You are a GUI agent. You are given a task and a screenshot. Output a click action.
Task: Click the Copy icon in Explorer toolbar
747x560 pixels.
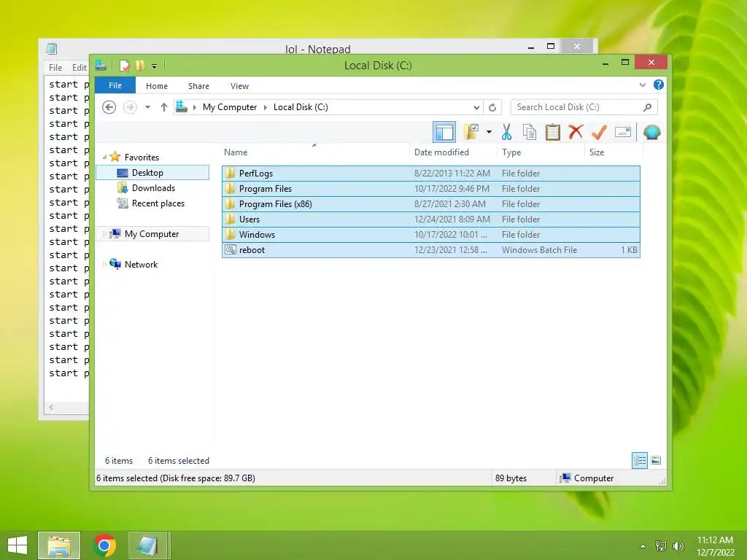(530, 132)
